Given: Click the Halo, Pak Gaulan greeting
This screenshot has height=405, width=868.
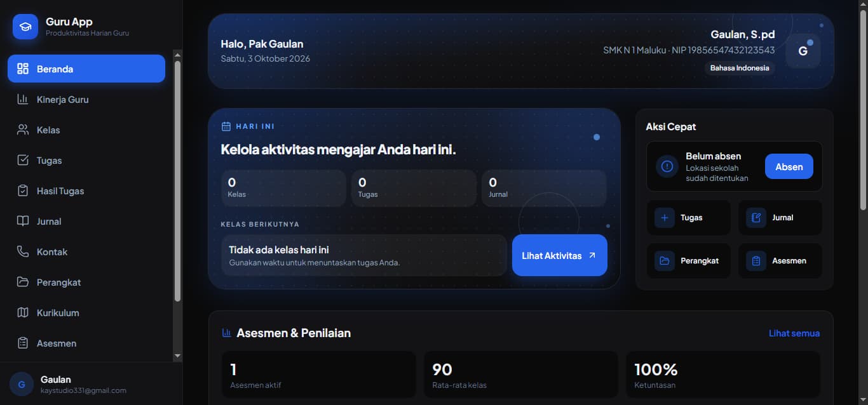Looking at the screenshot, I should [x=262, y=44].
